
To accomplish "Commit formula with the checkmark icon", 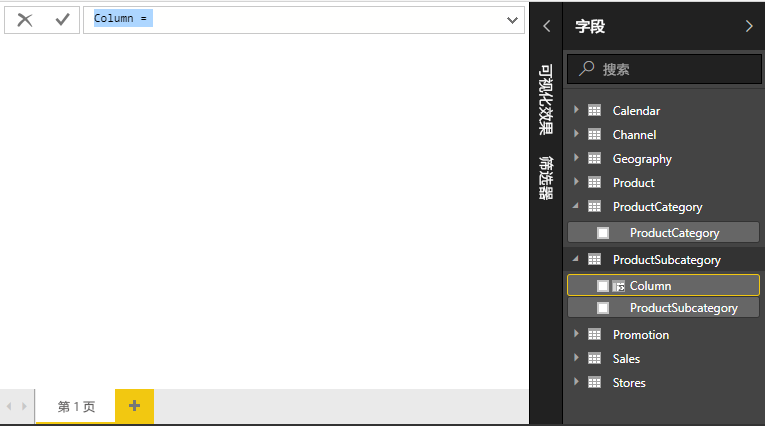I will pos(62,20).
